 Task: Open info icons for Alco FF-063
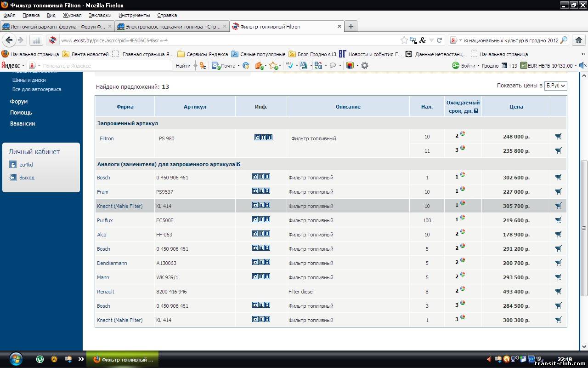point(261,233)
